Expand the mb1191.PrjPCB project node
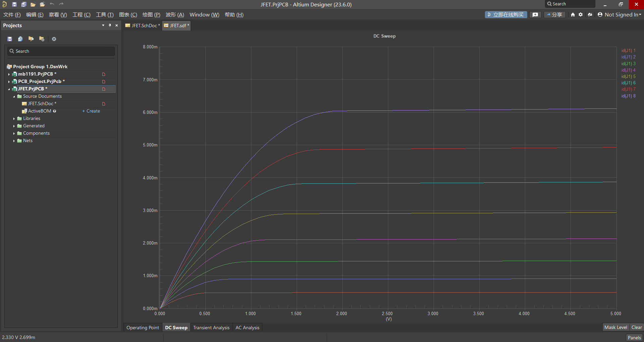Image resolution: width=644 pixels, height=342 pixels. click(x=9, y=74)
